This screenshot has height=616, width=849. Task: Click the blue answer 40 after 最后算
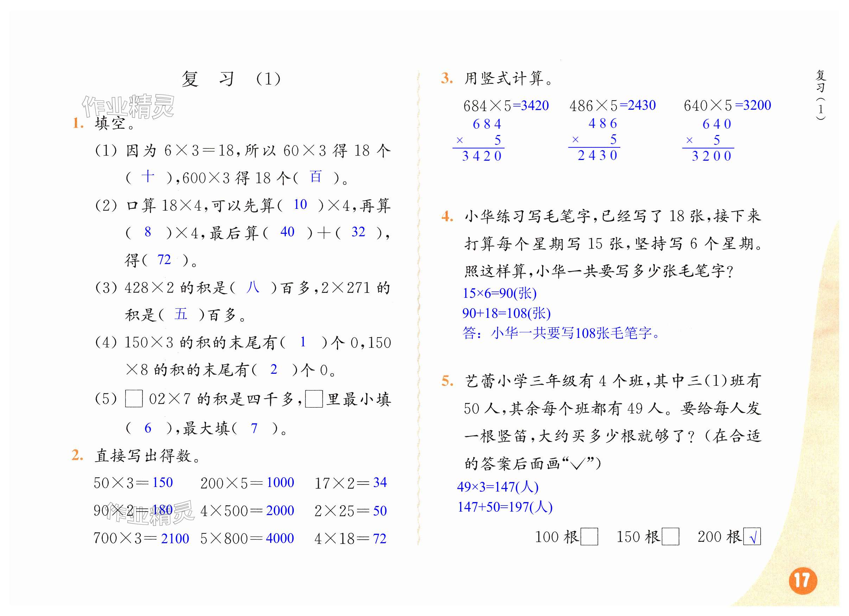[x=287, y=232]
